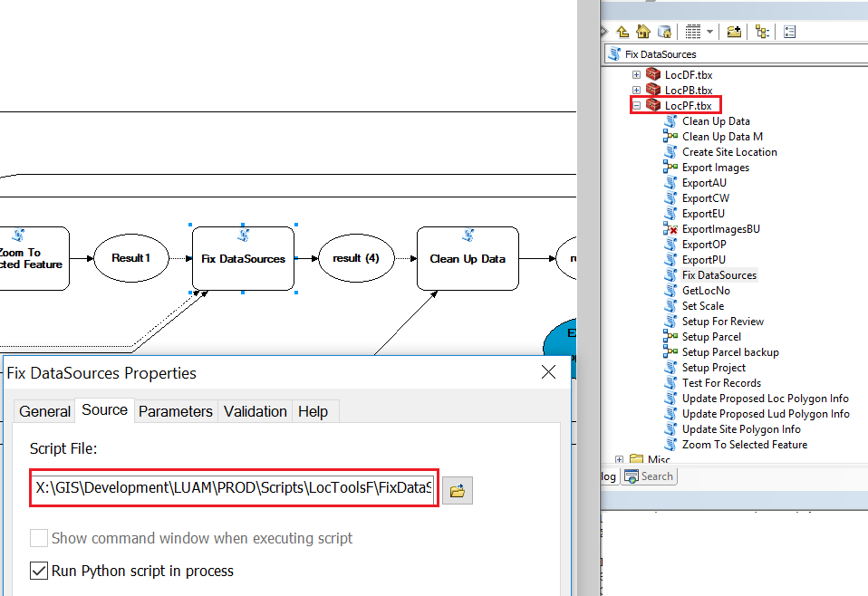Select the ExportAU script tool

tap(704, 183)
